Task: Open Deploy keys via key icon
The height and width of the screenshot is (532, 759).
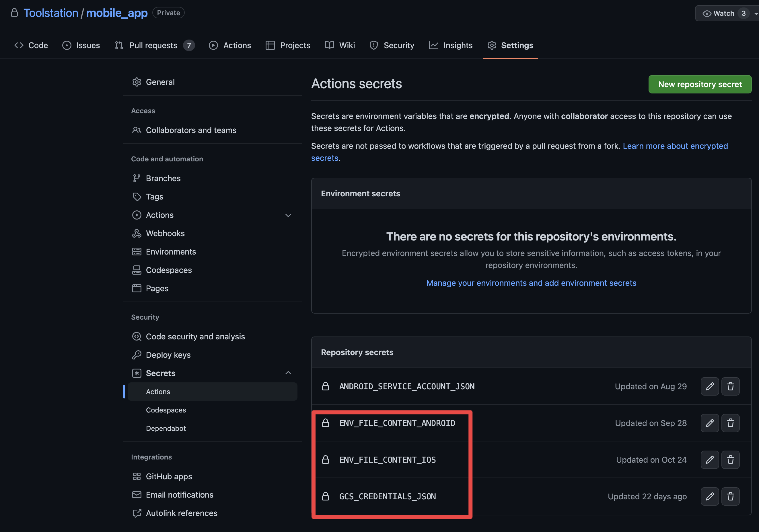Action: click(x=137, y=355)
